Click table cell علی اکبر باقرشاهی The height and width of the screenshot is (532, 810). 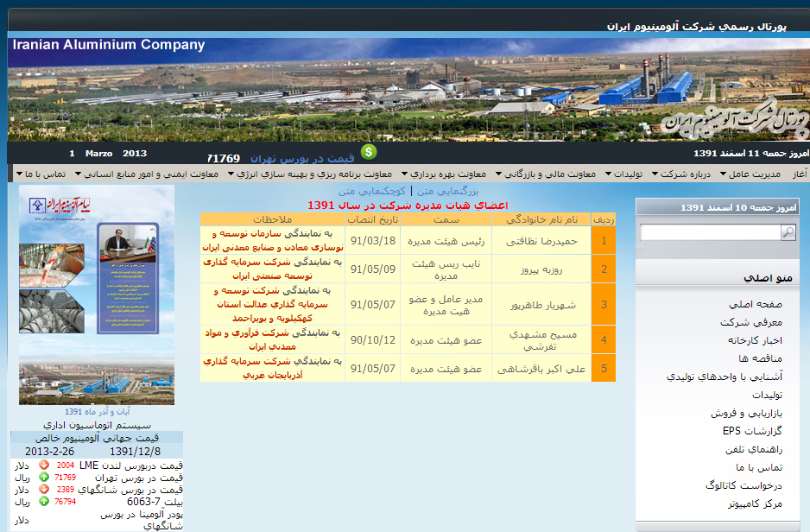541,368
